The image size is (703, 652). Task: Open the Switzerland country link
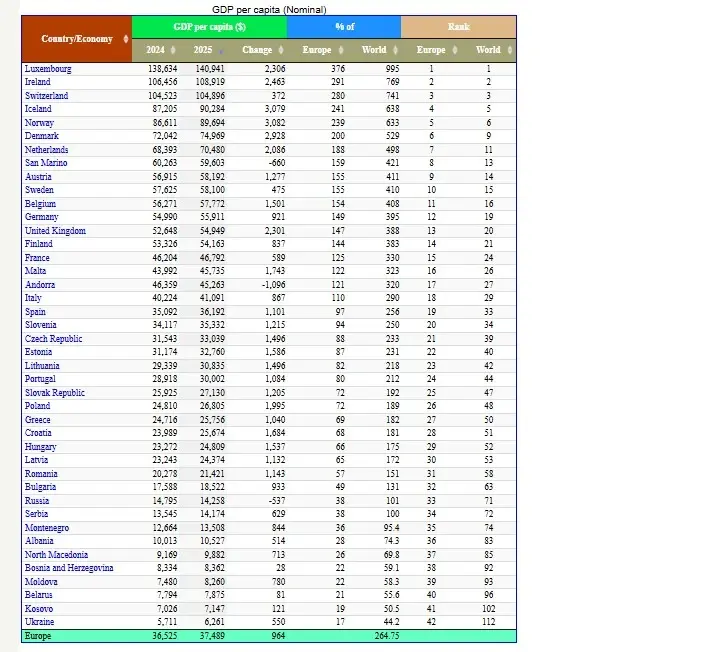click(46, 96)
